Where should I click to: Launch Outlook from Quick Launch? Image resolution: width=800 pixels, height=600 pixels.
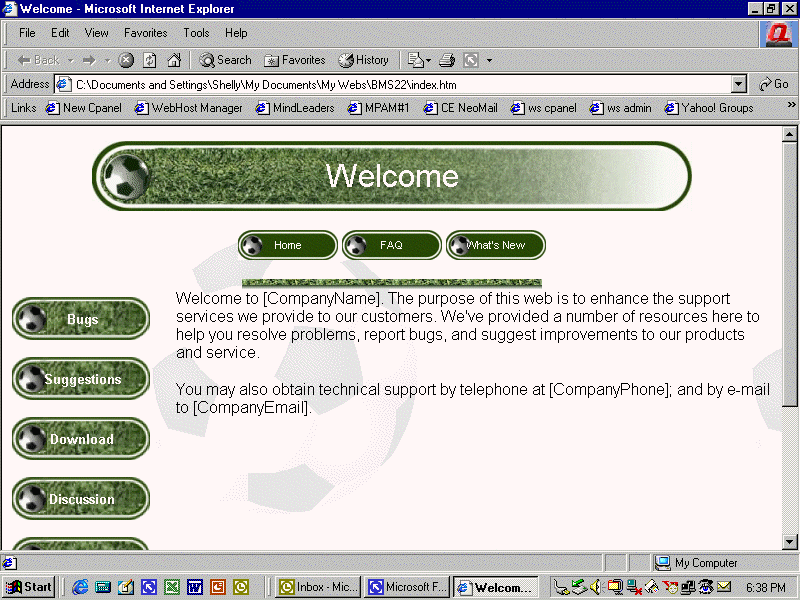click(x=241, y=587)
